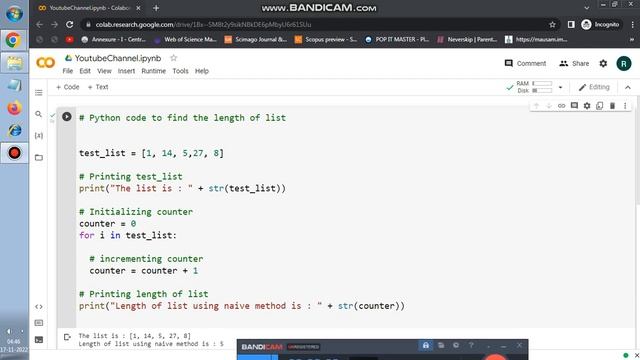Move cell up arrow
640x360 pixels.
(x=537, y=106)
